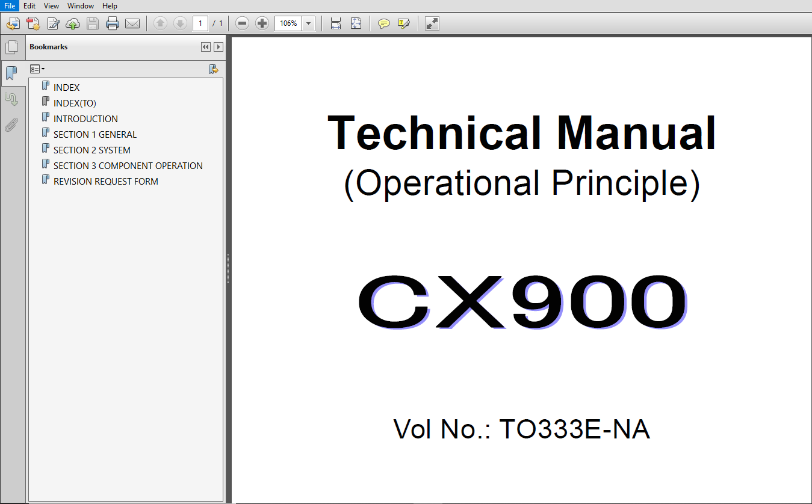This screenshot has width=812, height=504.
Task: Toggle Read Mode fullscreen icon
Action: 432,23
